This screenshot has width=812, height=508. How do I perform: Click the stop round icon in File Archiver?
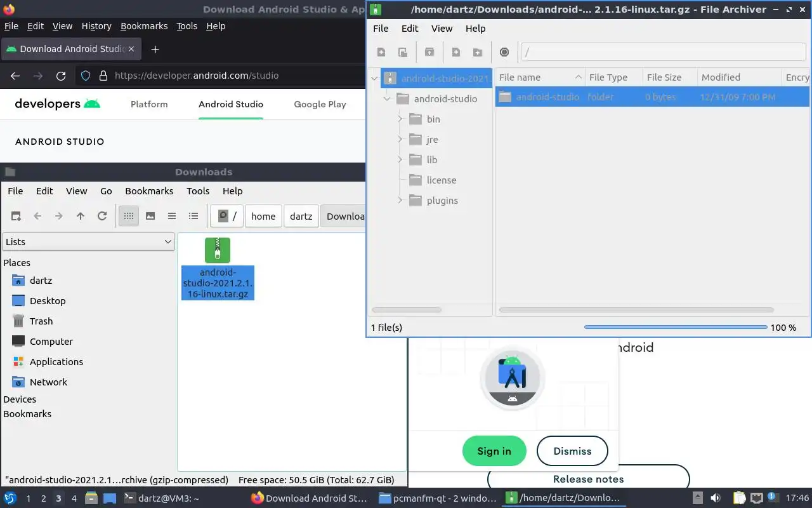[x=504, y=52]
